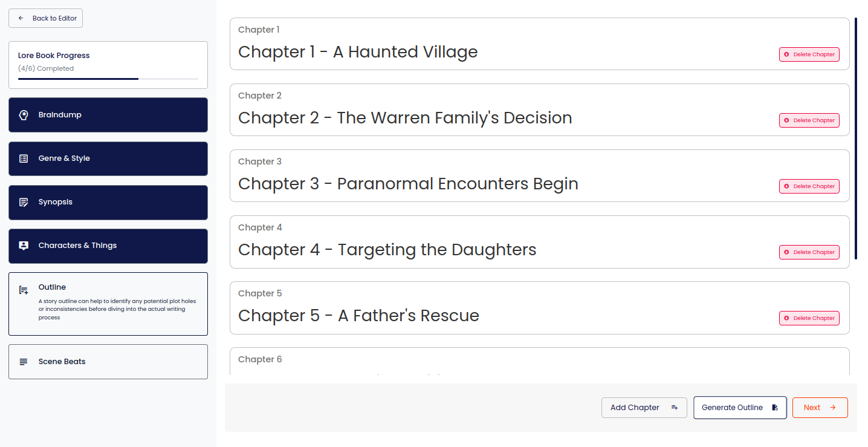The height and width of the screenshot is (447, 868).
Task: Open the Synopsis section in the sidebar
Action: [x=108, y=202]
